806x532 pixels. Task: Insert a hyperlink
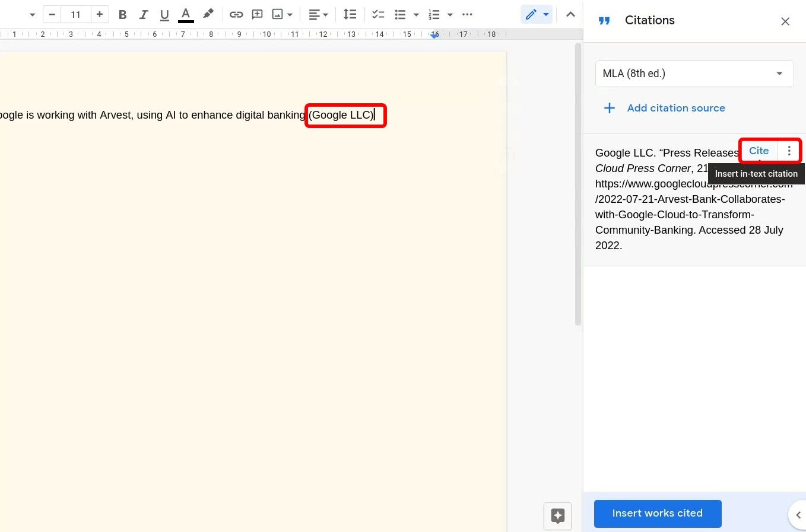tap(236, 14)
